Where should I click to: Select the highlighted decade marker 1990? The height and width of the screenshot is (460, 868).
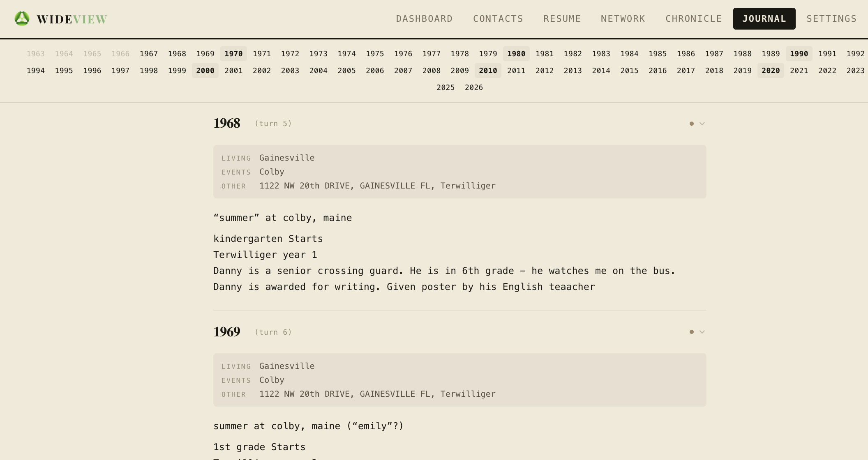point(799,53)
